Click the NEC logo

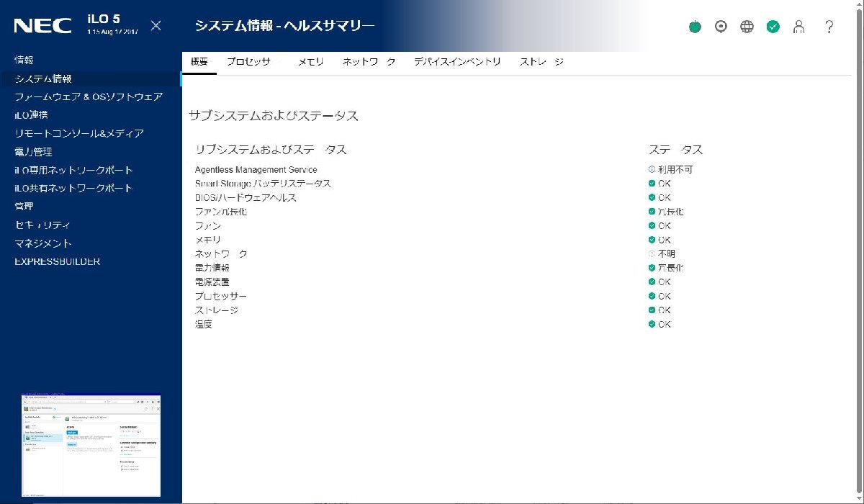[42, 26]
